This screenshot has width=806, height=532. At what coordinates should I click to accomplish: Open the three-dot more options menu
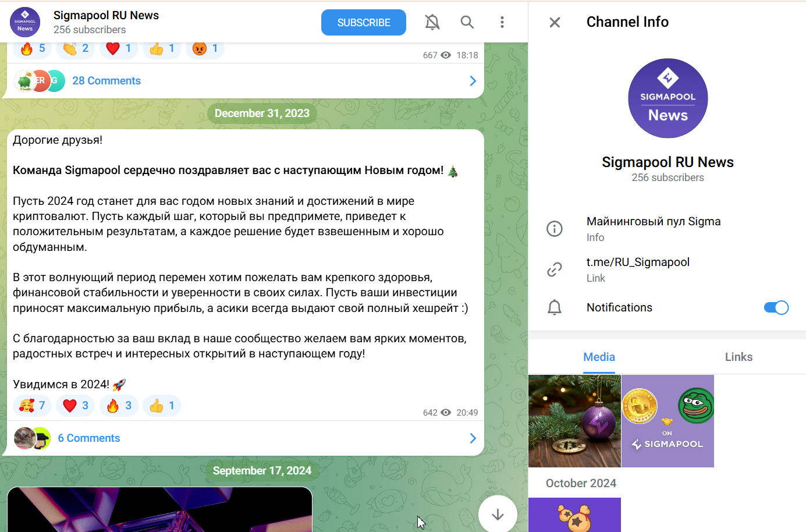click(x=502, y=22)
